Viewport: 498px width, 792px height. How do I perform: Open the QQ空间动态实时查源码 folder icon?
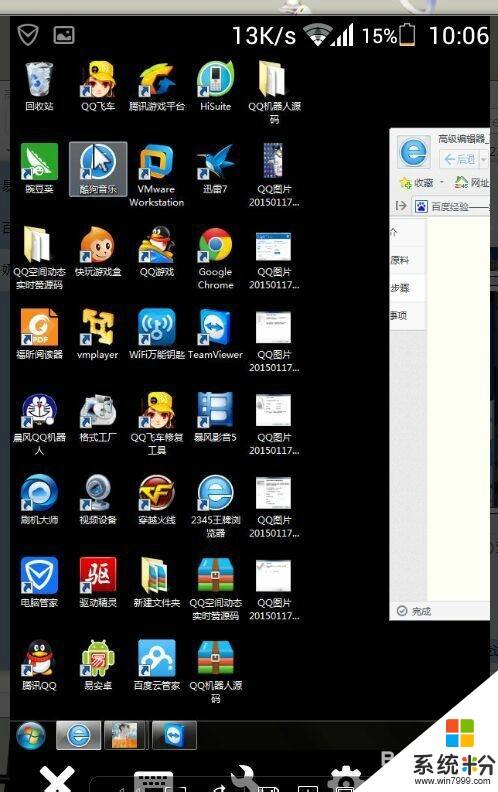39,258
